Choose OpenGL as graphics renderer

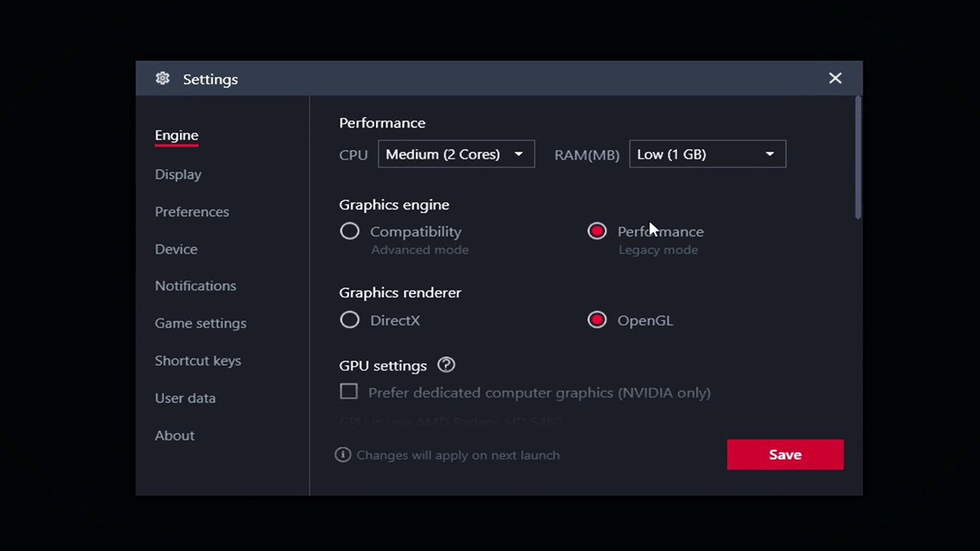pos(597,320)
